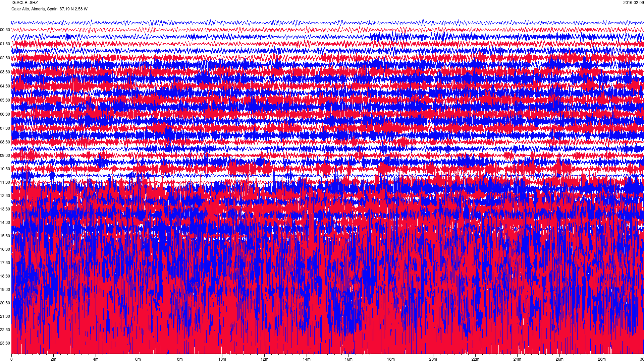This screenshot has width=644, height=362.
Task: Select the 22:30 time label
Action: [5, 330]
